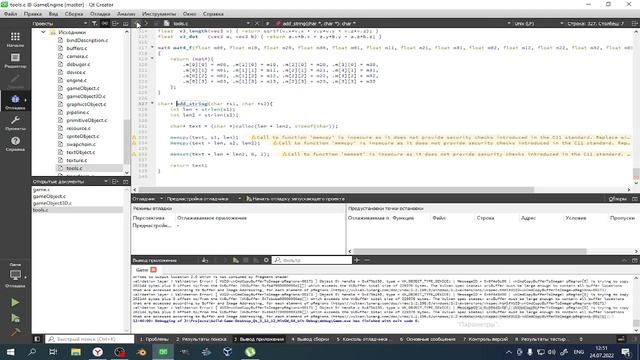Open the Game kit selector monitor icon
This screenshot has width=640, height=360.
[x=15, y=275]
